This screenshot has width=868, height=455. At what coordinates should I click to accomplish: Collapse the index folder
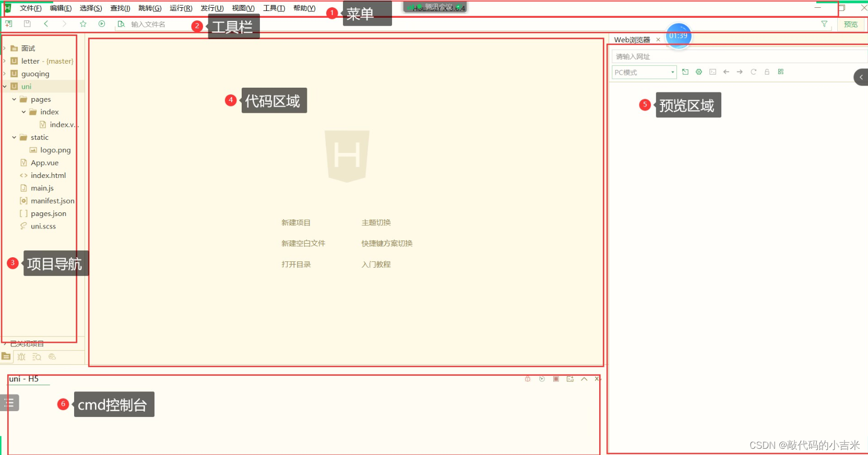(23, 112)
